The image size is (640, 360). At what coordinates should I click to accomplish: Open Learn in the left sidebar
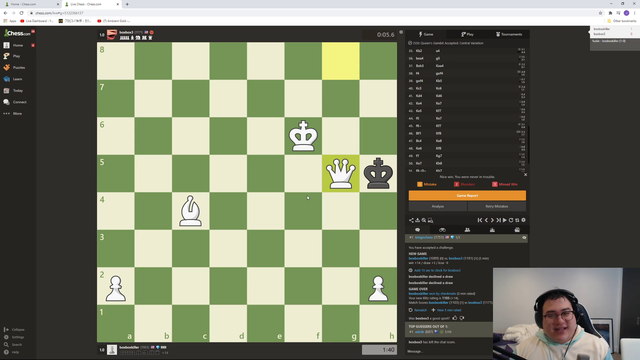coord(13,79)
